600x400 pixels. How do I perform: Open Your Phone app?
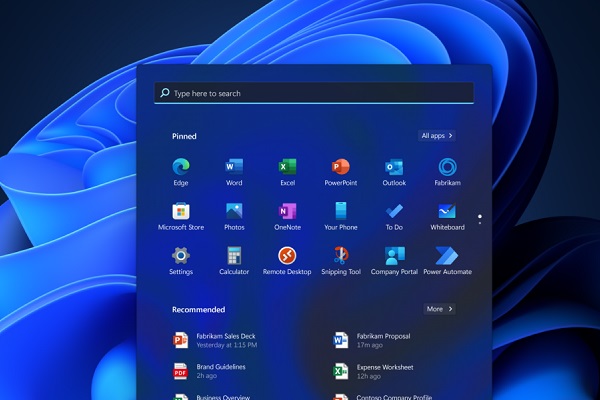[341, 216]
